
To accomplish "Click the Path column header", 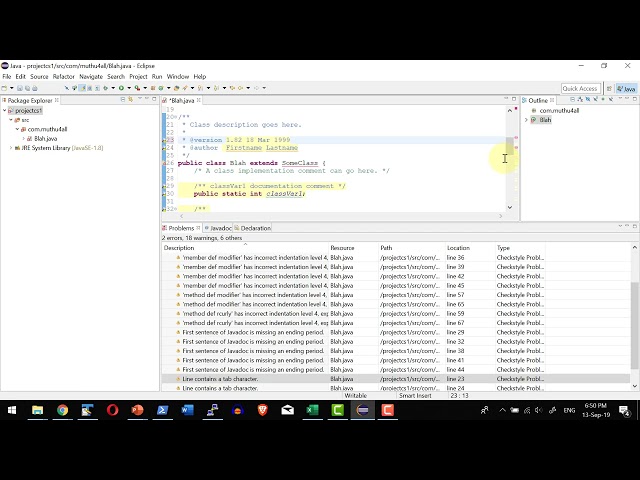I will pyautogui.click(x=412, y=247).
